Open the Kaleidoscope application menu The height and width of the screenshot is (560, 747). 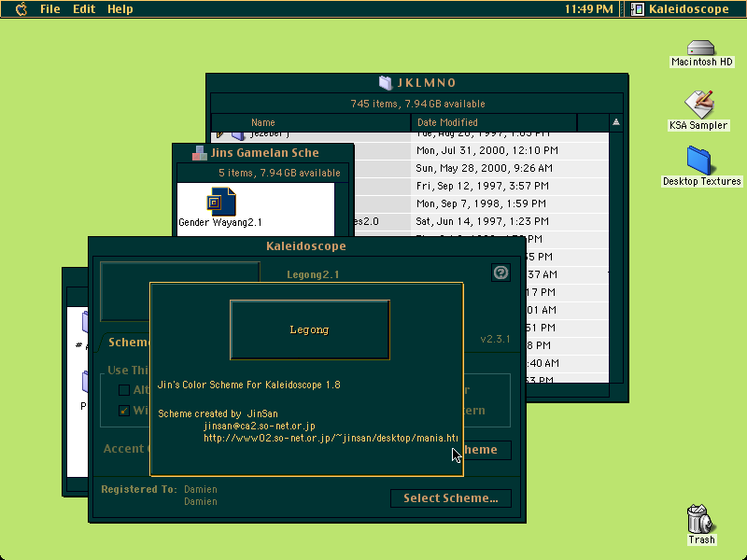tap(681, 9)
